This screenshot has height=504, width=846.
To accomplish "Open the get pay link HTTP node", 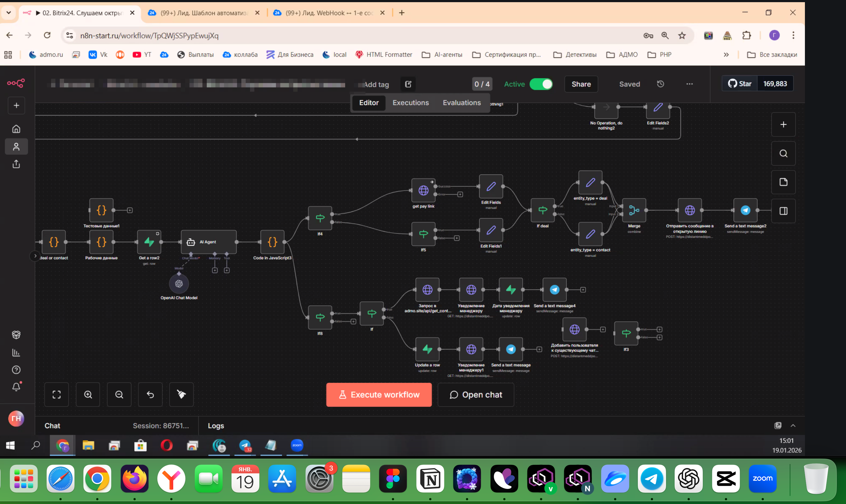I will [423, 190].
